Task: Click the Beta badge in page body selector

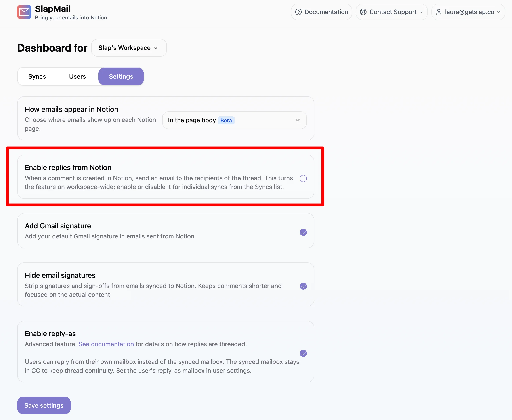Action: pyautogui.click(x=226, y=120)
